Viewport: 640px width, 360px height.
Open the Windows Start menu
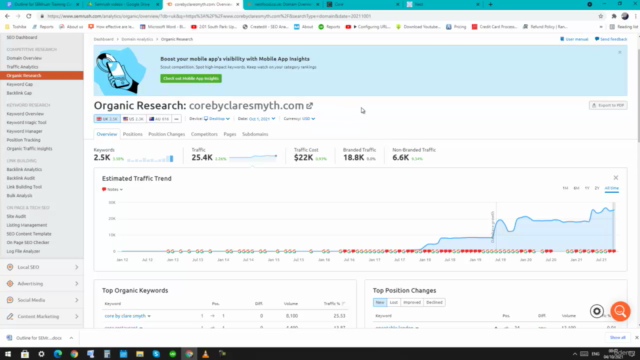click(8, 354)
